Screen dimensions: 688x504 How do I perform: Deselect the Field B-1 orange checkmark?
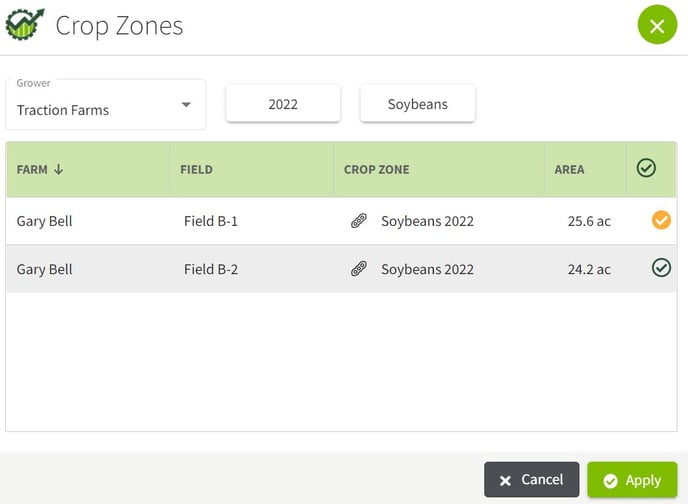point(661,220)
